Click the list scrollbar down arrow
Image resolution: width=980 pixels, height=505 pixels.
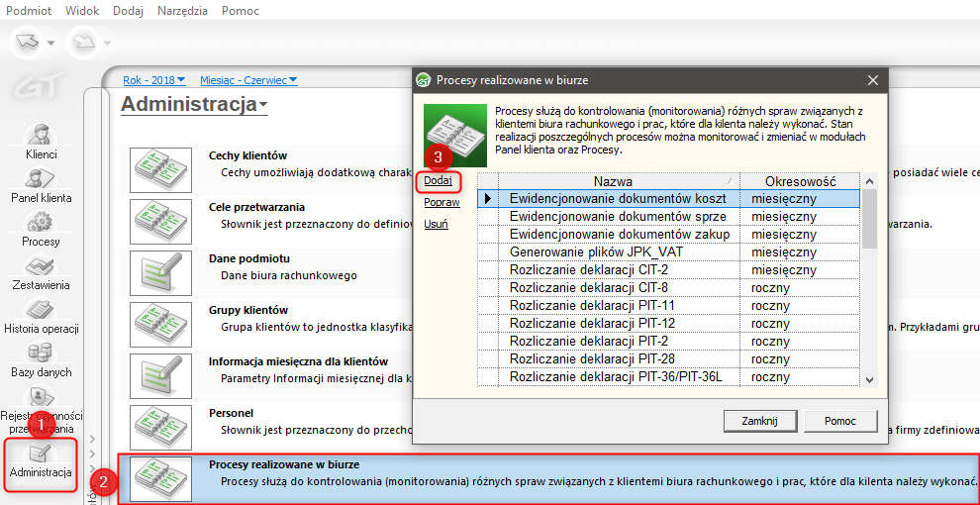pyautogui.click(x=869, y=379)
